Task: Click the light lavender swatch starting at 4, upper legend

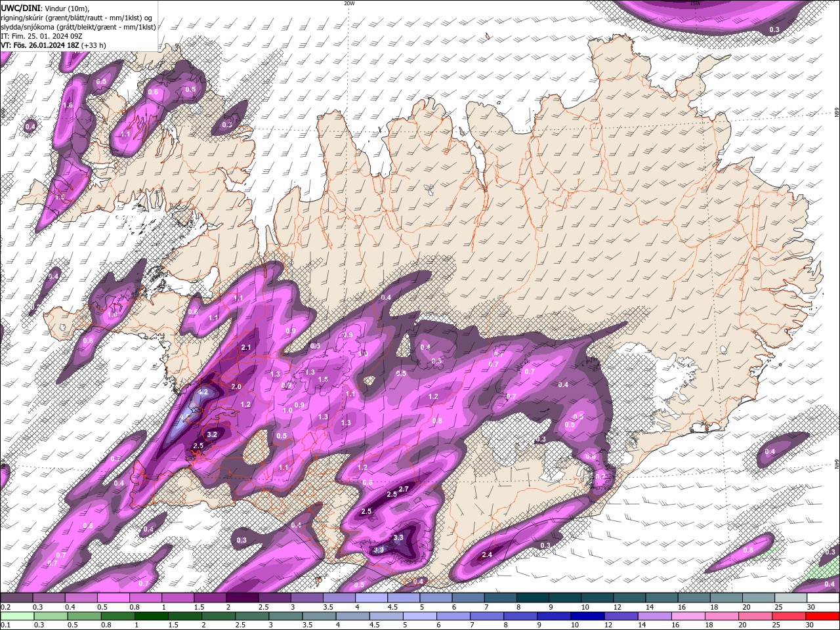Action: click(x=371, y=598)
